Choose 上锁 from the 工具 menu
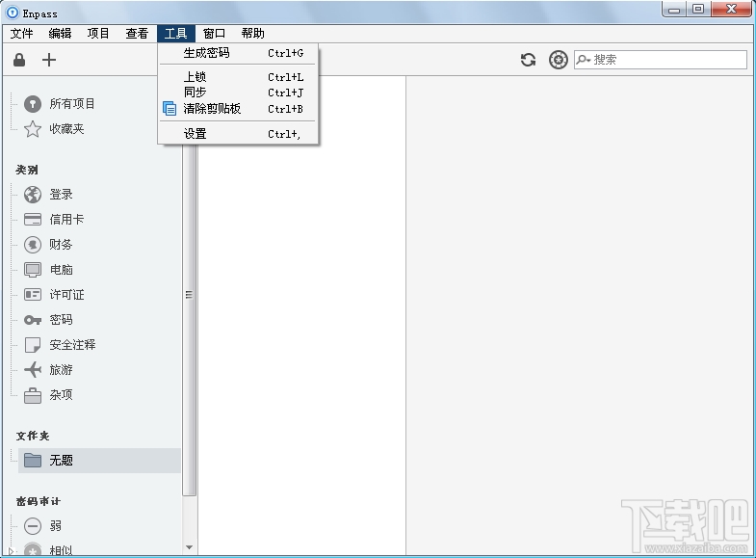This screenshot has width=756, height=558. tap(238, 77)
